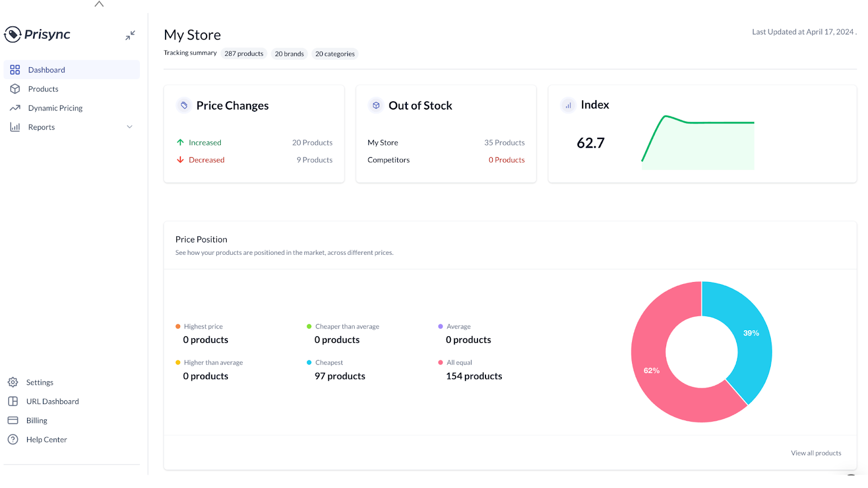Collapse the sidebar with the shrink arrows
This screenshot has height=488, width=868.
pyautogui.click(x=130, y=35)
